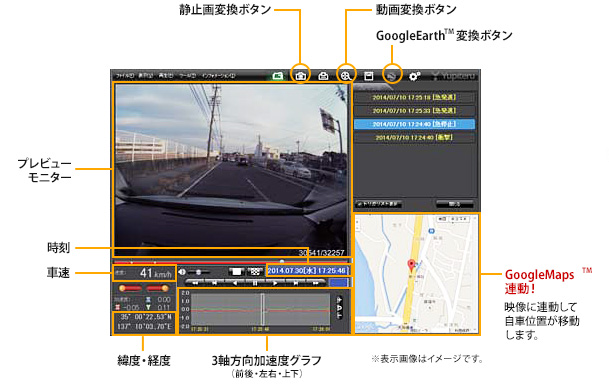Click the latitude longitude coordinates readout
The height and width of the screenshot is (388, 609).
pyautogui.click(x=144, y=322)
